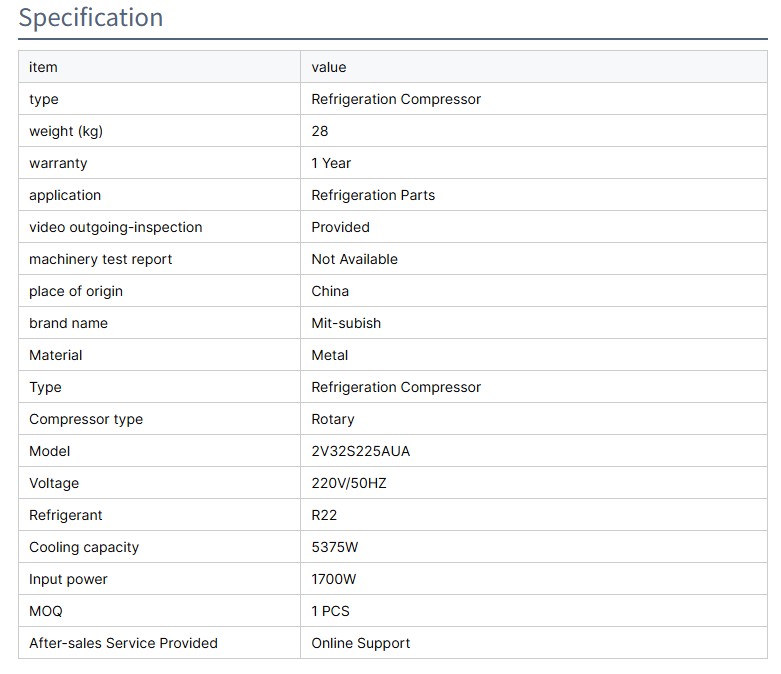The height and width of the screenshot is (674, 781).
Task: Click the 'Not Available' test report value
Action: click(x=355, y=259)
